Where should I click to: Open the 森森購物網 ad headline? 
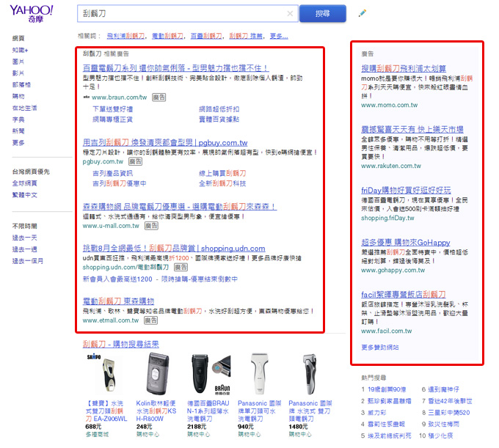[180, 207]
